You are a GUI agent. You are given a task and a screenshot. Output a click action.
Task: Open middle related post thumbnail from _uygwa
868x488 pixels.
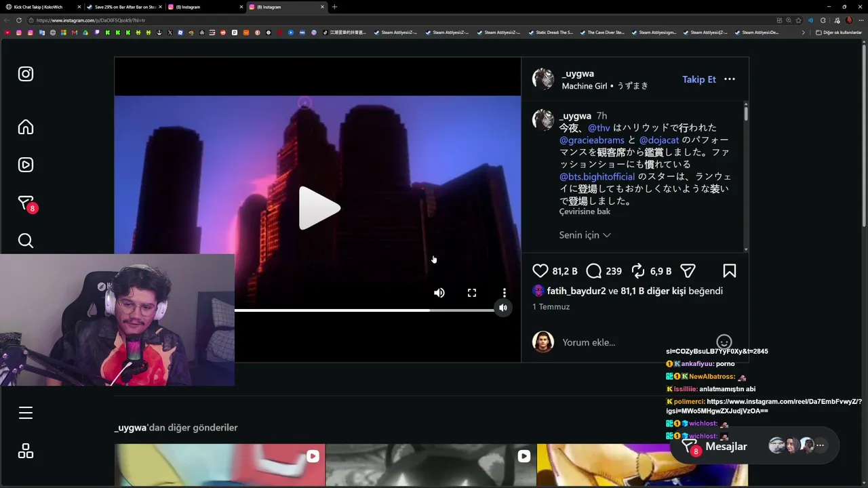(431, 464)
